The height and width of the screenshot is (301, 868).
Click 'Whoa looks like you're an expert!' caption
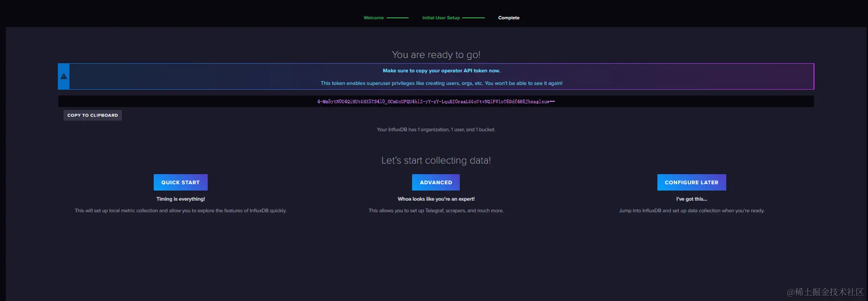pyautogui.click(x=436, y=199)
